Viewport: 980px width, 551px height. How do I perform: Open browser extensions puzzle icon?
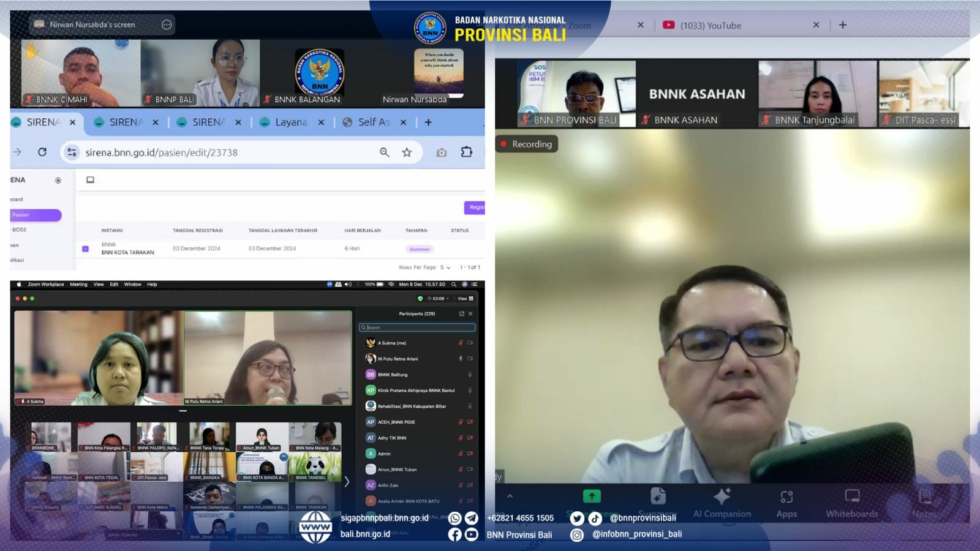[x=467, y=152]
